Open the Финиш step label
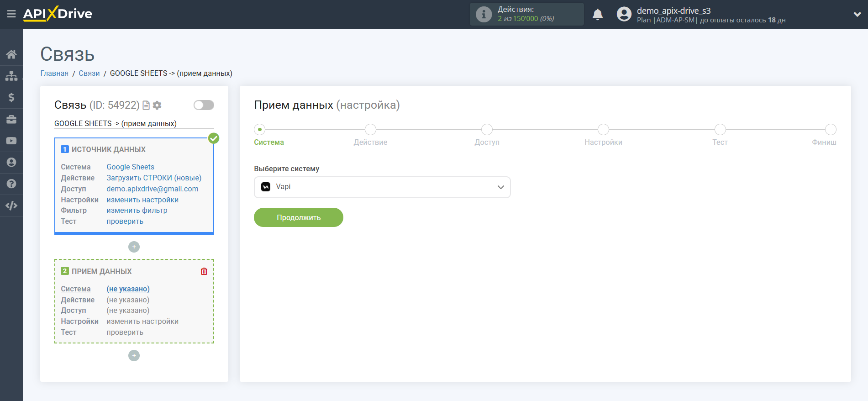The image size is (868, 401). click(824, 142)
